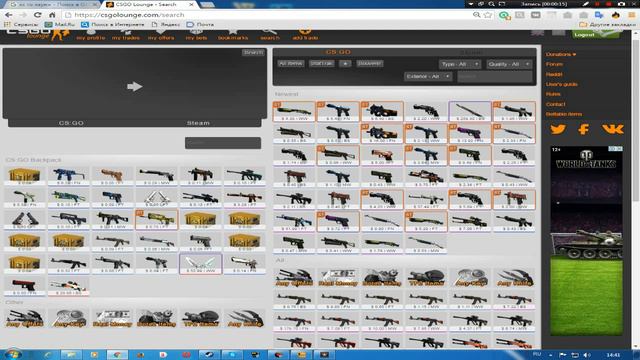Reload the page with the refresh icon
Screen dimensions: 640x360
(38, 15)
